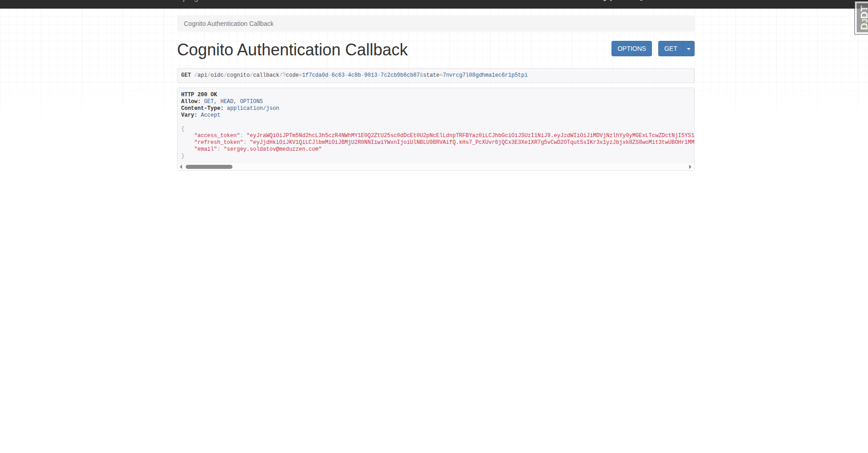Screen dimensions: 868x453
Task: Click the scrollbar left arrow in the response panel
Action: tap(181, 167)
